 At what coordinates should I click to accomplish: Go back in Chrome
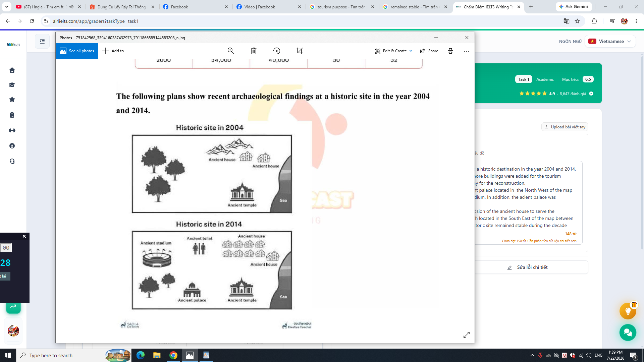point(8,21)
